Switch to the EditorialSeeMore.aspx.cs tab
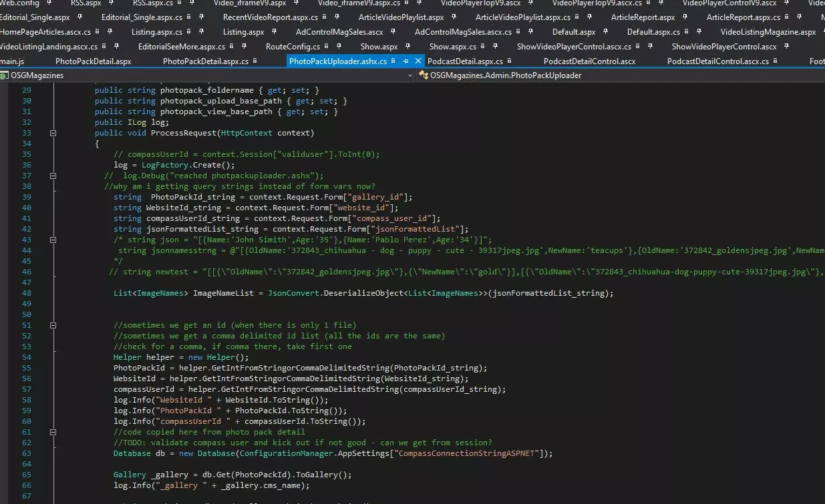 point(181,47)
